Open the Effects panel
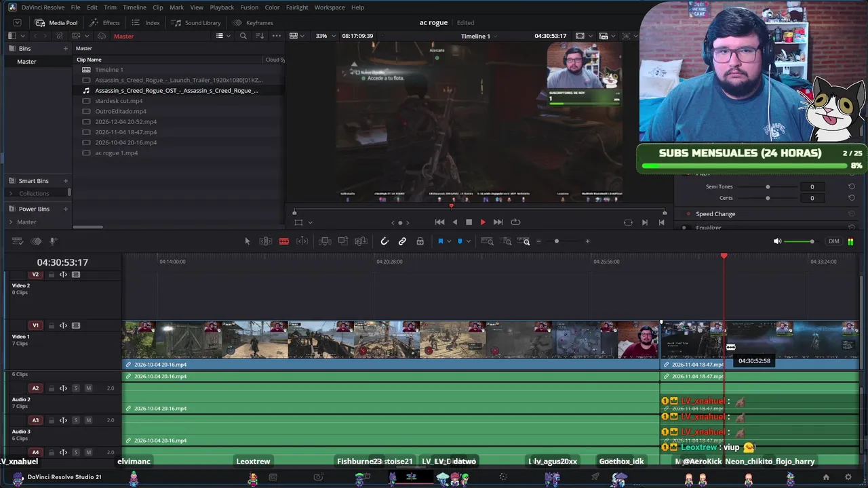868x488 pixels. point(104,22)
